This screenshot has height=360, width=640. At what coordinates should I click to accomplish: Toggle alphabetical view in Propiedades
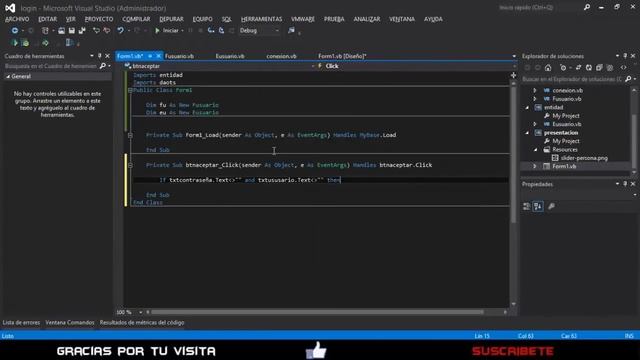click(x=538, y=207)
